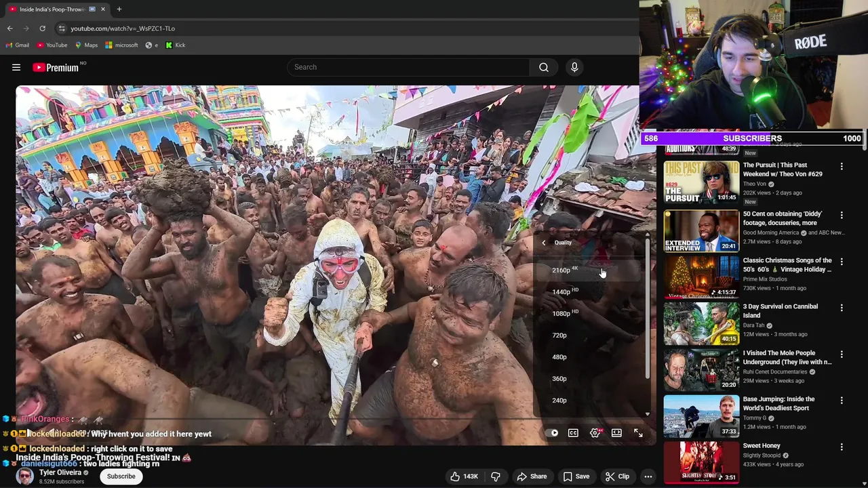Go to YouTube Premium home logo

pyautogui.click(x=56, y=67)
